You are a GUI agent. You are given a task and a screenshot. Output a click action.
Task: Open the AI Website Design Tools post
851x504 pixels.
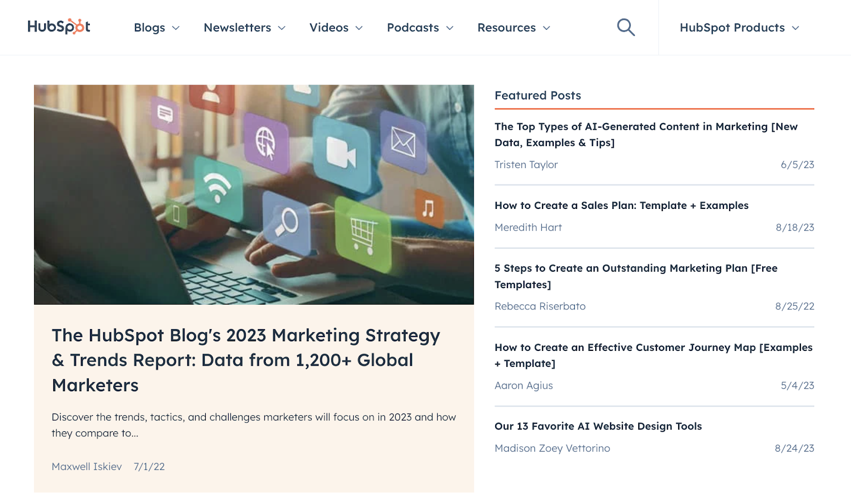point(598,426)
